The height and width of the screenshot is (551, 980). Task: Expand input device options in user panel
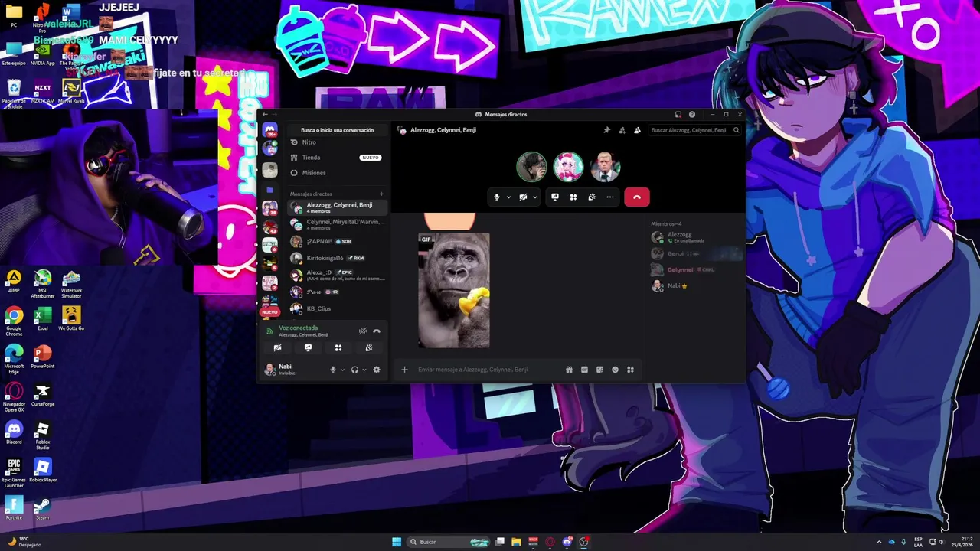tap(342, 370)
